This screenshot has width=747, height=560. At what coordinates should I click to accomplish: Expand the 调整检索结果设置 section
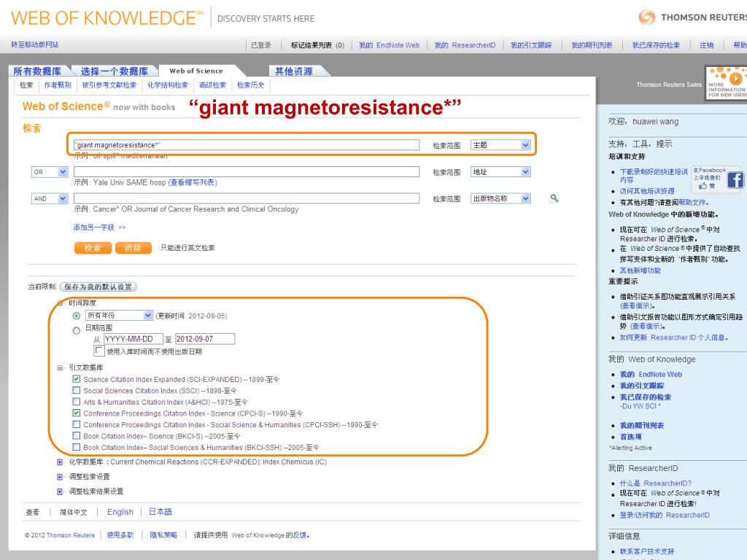(x=60, y=491)
